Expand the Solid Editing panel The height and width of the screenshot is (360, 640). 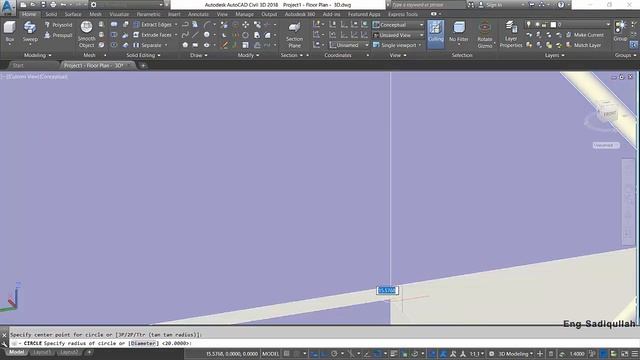(x=143, y=55)
